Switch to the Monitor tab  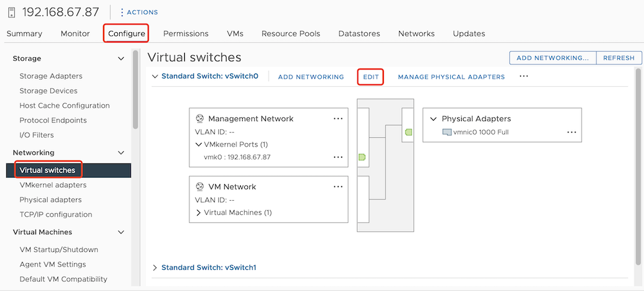[x=75, y=33]
